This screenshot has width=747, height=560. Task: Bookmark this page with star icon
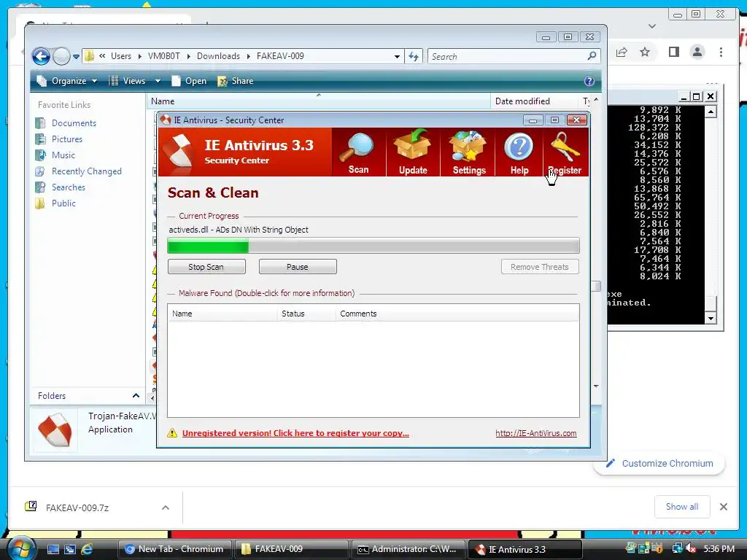pos(645,52)
